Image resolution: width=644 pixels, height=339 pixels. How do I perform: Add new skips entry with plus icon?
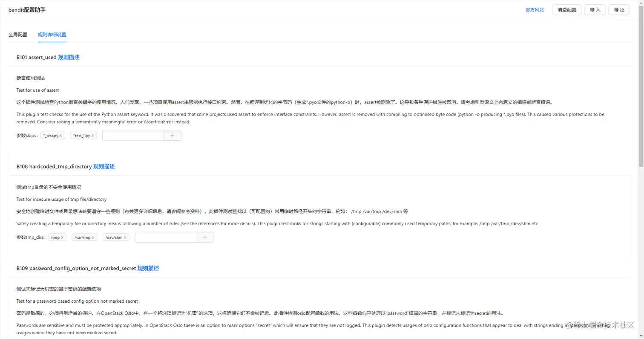point(172,136)
